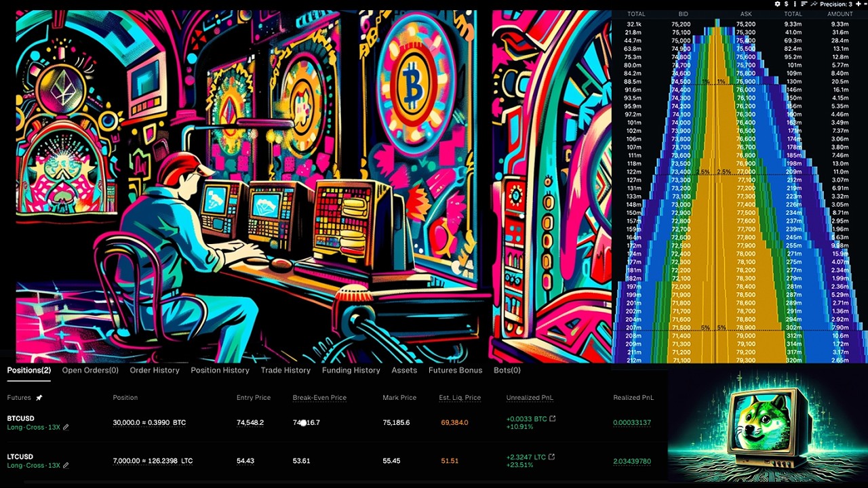Viewport: 868px width, 488px height.
Task: Click LTCUSD realized PnL 2.03439780
Action: [632, 461]
